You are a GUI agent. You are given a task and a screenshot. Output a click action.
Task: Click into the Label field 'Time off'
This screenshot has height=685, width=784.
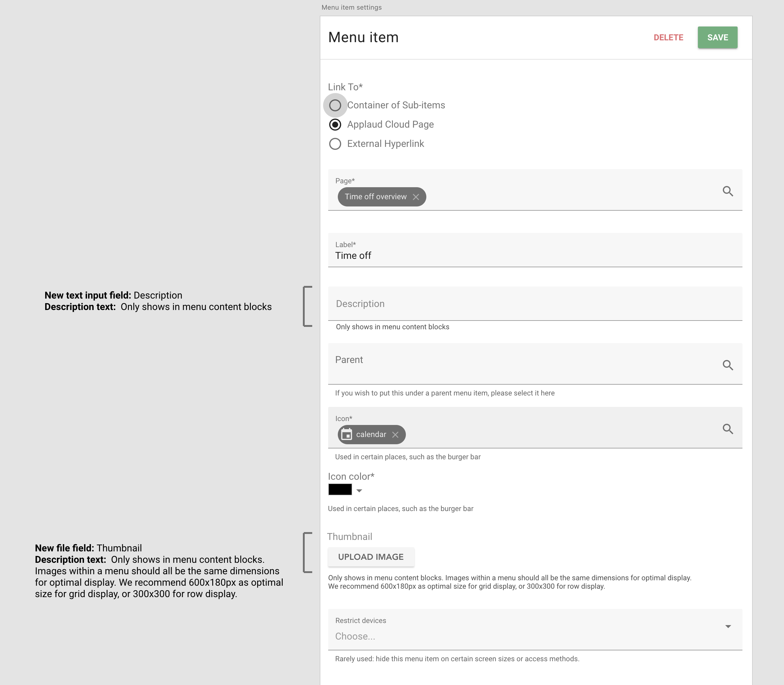tap(535, 255)
